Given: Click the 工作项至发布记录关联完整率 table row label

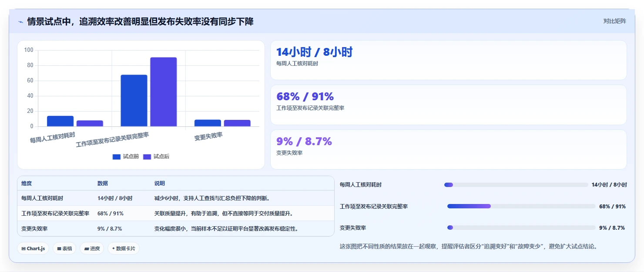Looking at the screenshot, I should click(55, 214).
